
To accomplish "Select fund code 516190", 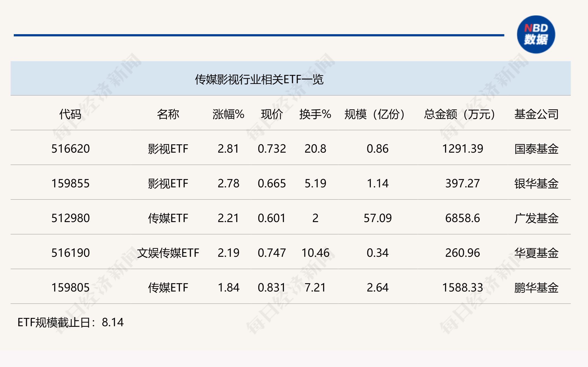I will (x=71, y=253).
